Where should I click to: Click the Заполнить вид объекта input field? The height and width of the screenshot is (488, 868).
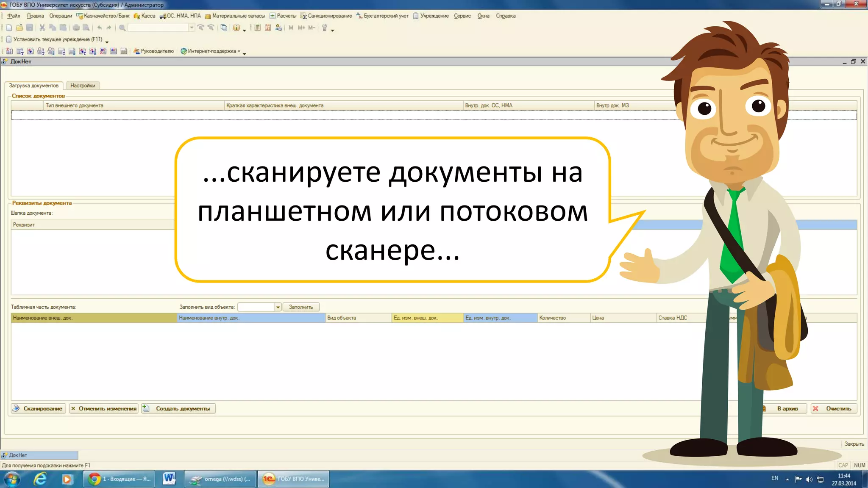click(x=256, y=307)
